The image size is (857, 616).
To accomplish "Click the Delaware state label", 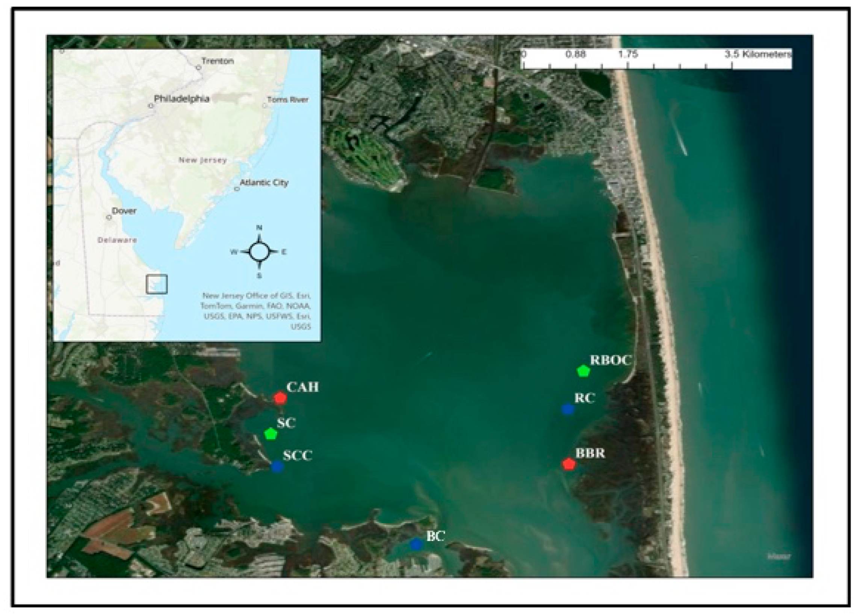I will tap(117, 240).
